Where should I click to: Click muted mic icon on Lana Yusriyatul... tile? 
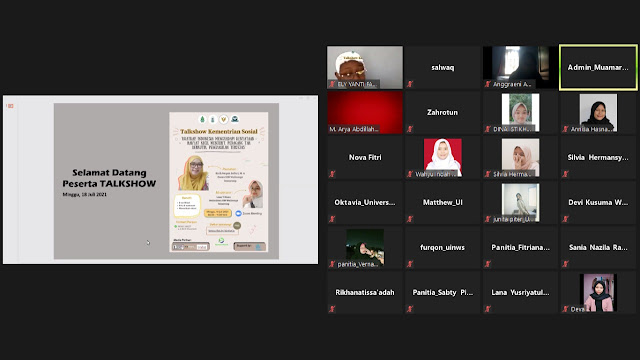point(488,309)
